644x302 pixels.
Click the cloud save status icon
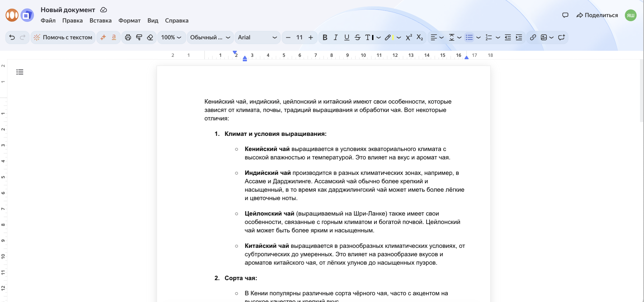pyautogui.click(x=104, y=10)
